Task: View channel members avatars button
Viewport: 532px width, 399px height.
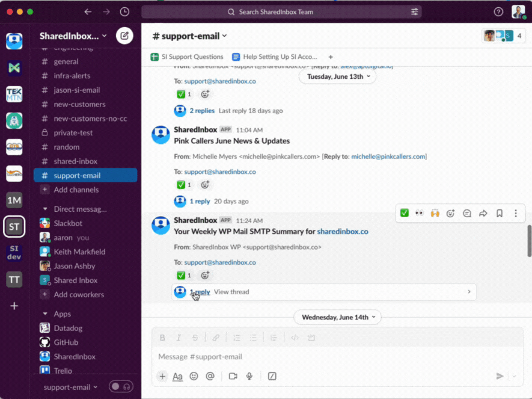Action: coord(504,36)
